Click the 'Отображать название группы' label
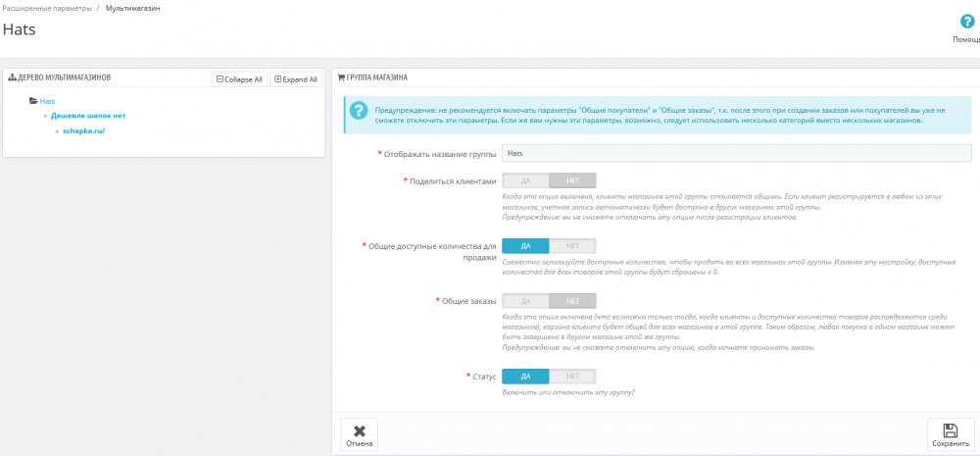Screen dimensions: 980x456 (x=440, y=154)
